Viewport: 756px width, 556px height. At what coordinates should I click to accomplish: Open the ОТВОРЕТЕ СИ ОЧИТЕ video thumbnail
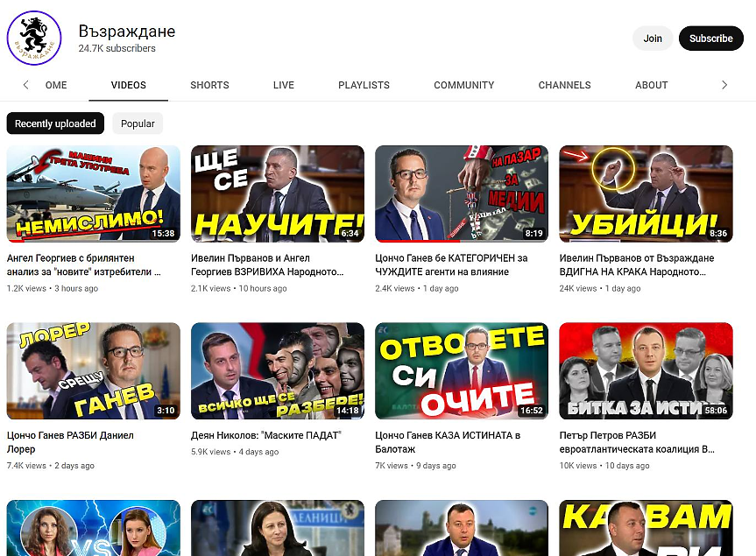pos(462,371)
